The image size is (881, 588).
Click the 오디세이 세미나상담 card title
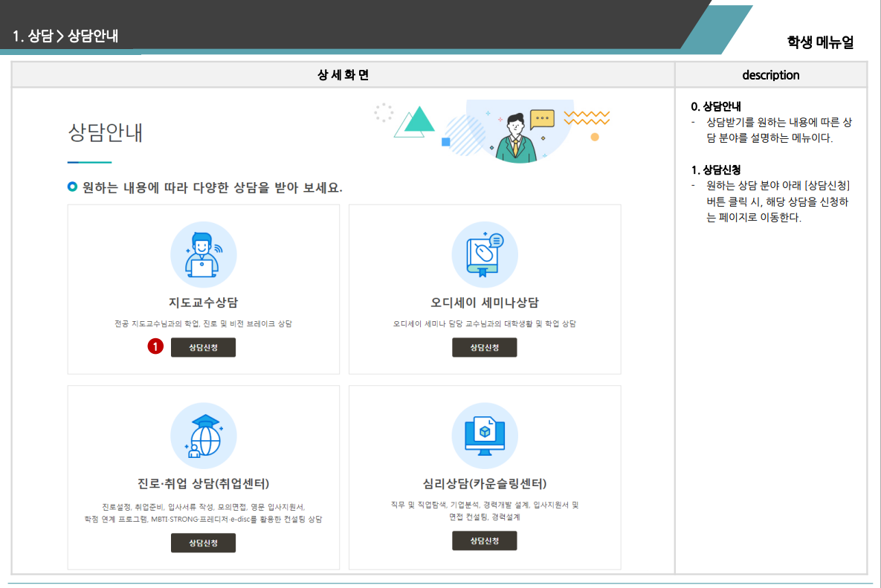(484, 302)
